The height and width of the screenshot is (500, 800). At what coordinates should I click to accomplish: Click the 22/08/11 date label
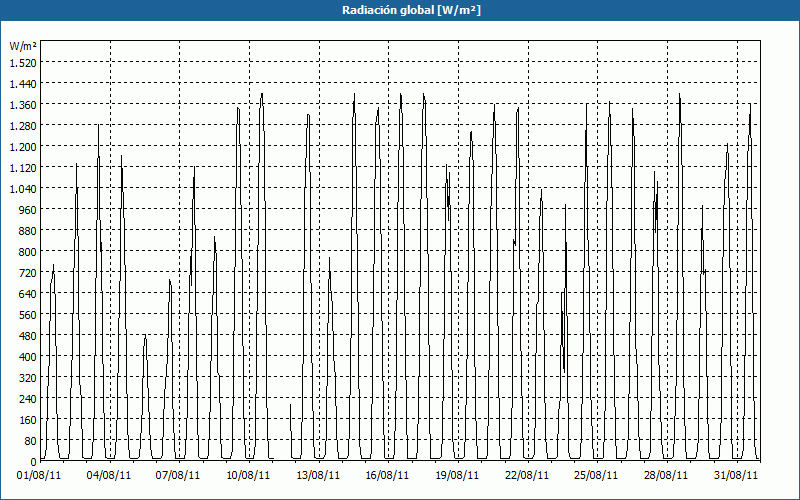(x=527, y=476)
